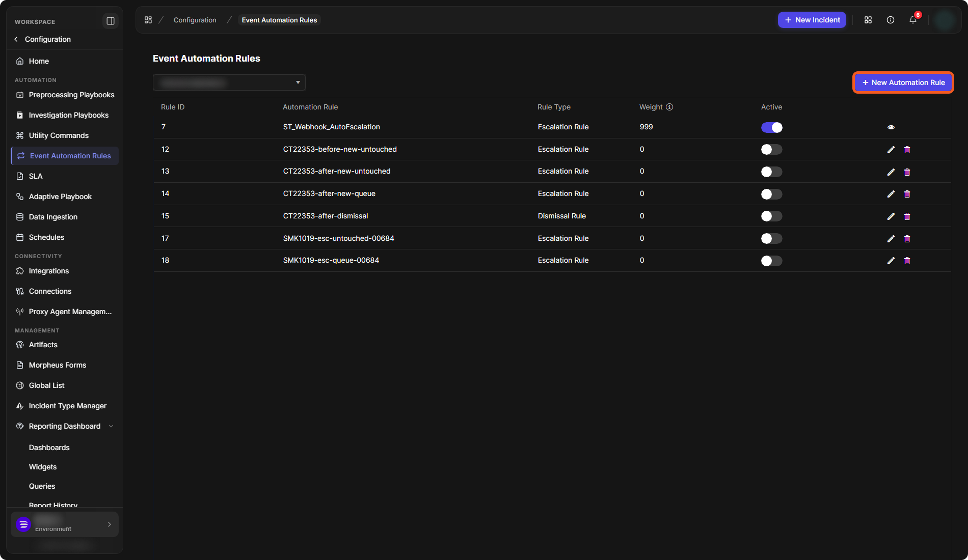Enable the CT22353-after-new-untouched toggle
The height and width of the screenshot is (560, 968).
(x=772, y=172)
